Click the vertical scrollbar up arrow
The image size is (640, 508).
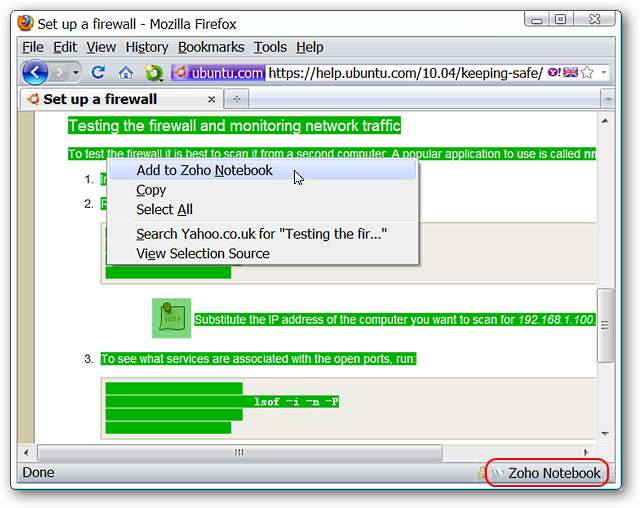(605, 121)
